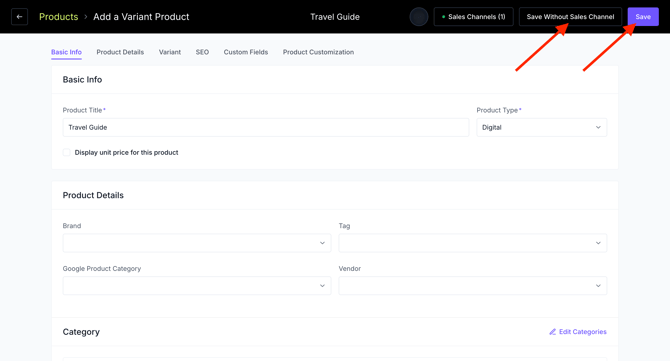
Task: Open the Product Type dropdown
Action: [x=541, y=127]
